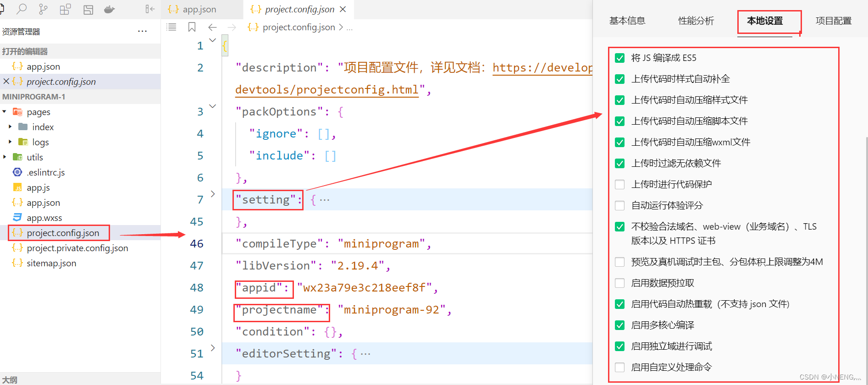Open the 项目配置 tab
This screenshot has width=868, height=385.
pos(834,21)
